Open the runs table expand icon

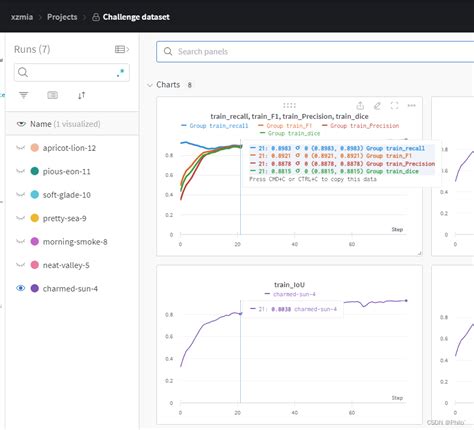(x=122, y=49)
